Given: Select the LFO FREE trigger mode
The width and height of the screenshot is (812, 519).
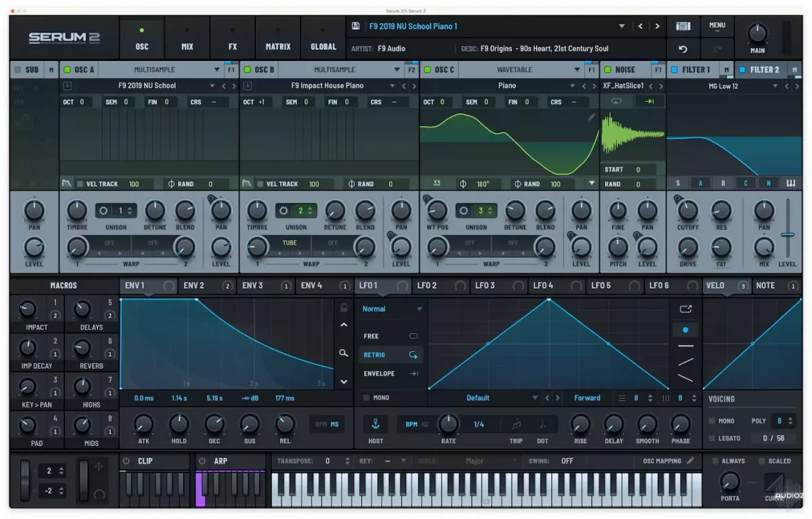Looking at the screenshot, I should point(391,336).
